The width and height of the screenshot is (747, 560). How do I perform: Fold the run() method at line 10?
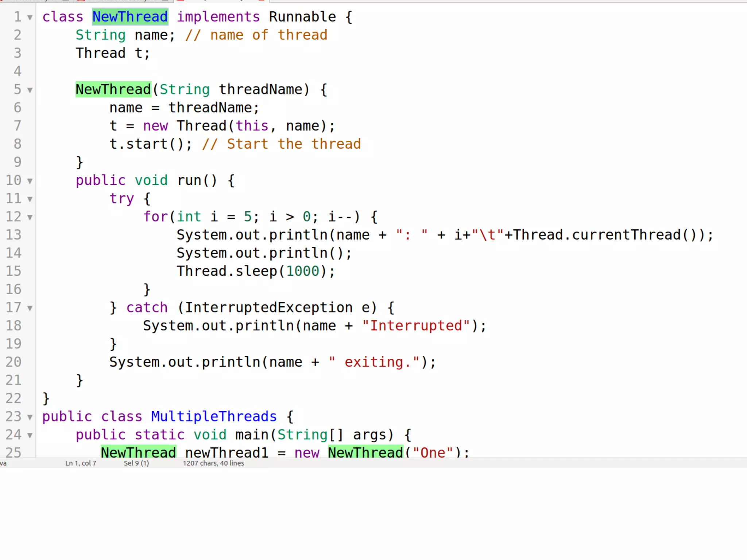pos(30,181)
